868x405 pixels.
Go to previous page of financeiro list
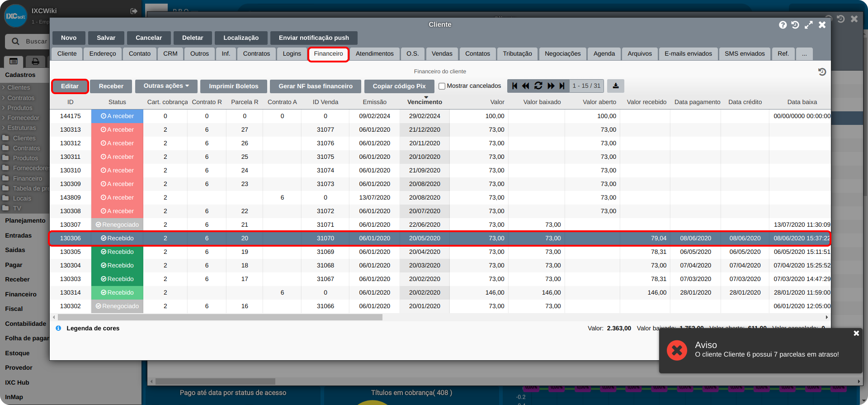525,86
